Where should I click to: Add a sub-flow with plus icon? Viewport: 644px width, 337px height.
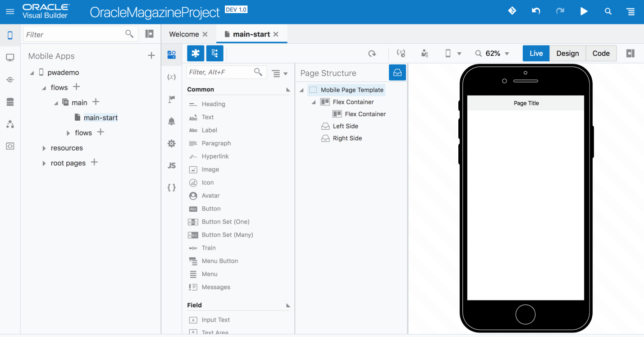(x=100, y=132)
